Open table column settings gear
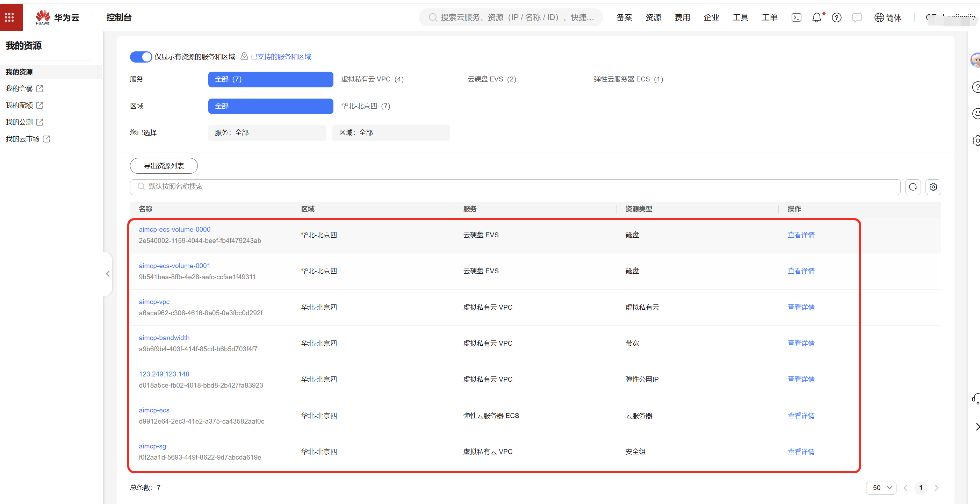 point(933,187)
